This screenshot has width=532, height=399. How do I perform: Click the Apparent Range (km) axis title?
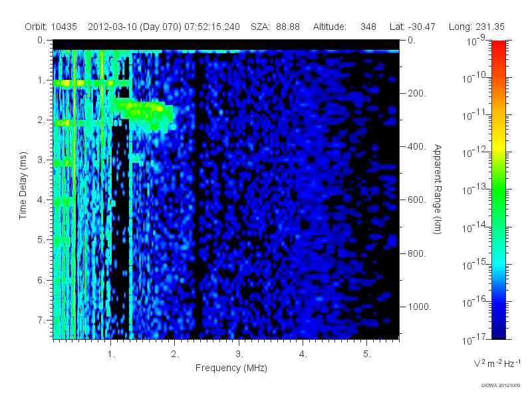438,189
